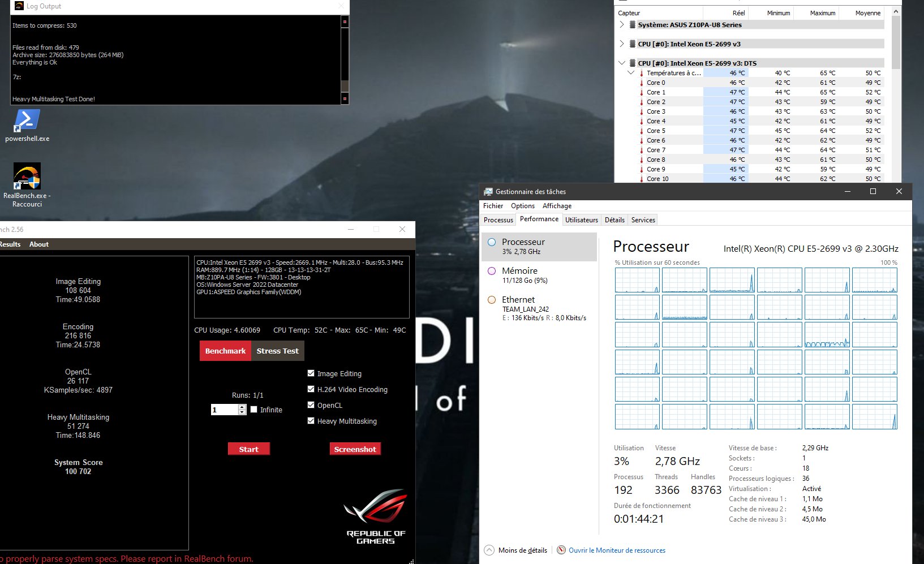Click the Log Output window icon
The width and height of the screenshot is (924, 564).
tap(19, 6)
